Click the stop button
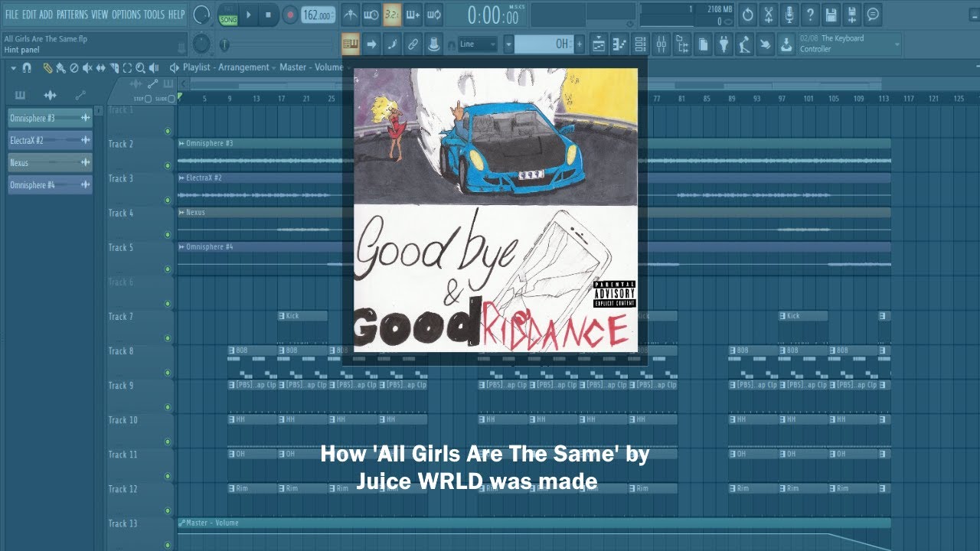The height and width of the screenshot is (551, 980). [269, 15]
